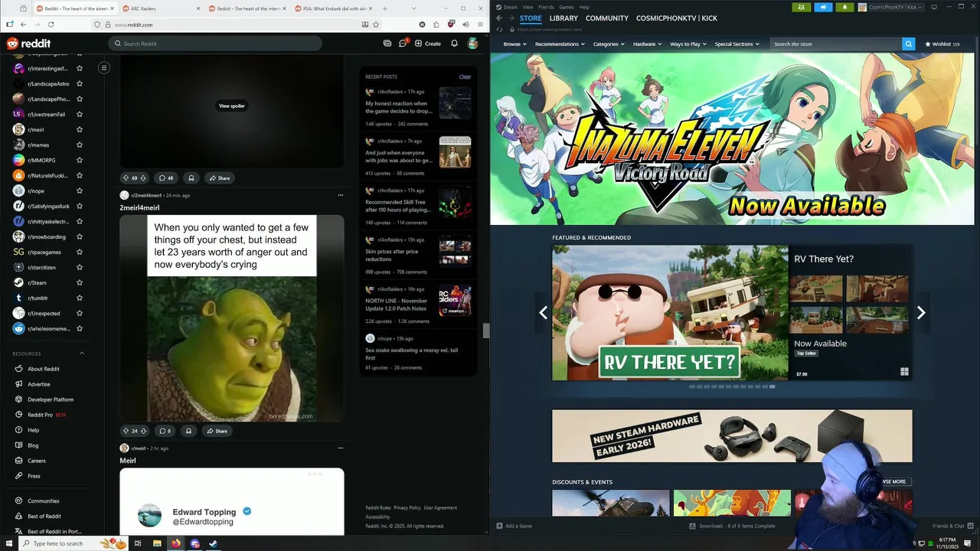This screenshot has width=980, height=551.
Task: Open Steam friends green button
Action: coord(802,7)
